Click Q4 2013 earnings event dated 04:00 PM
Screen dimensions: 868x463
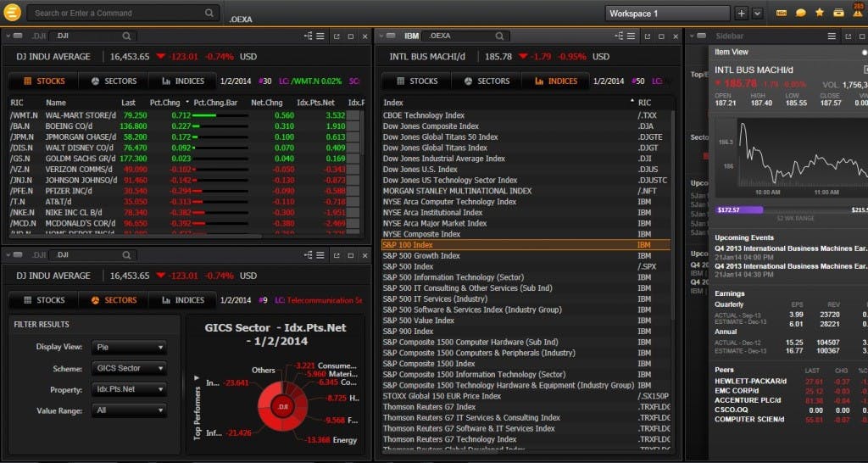[791, 253]
